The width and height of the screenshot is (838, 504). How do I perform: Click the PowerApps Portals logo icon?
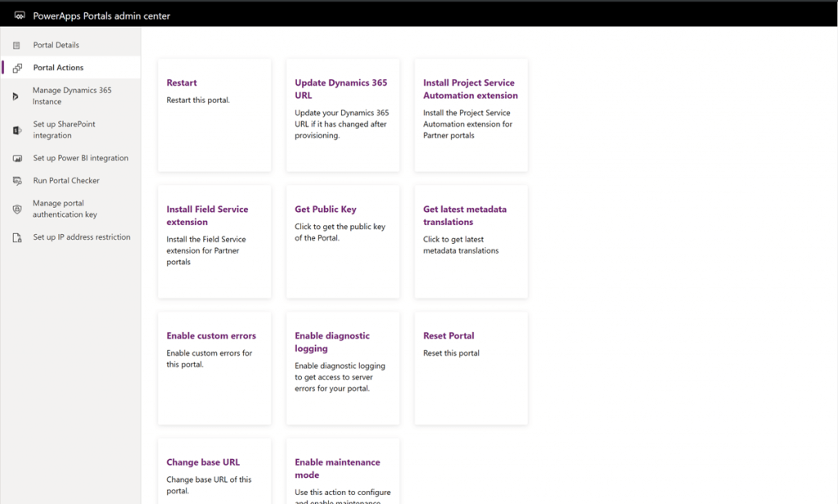tap(20, 16)
